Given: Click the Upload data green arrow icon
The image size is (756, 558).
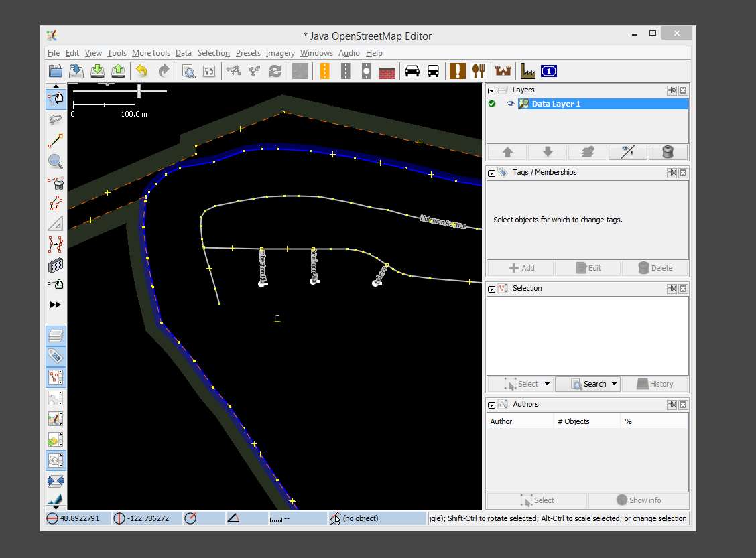Looking at the screenshot, I should pyautogui.click(x=119, y=71).
